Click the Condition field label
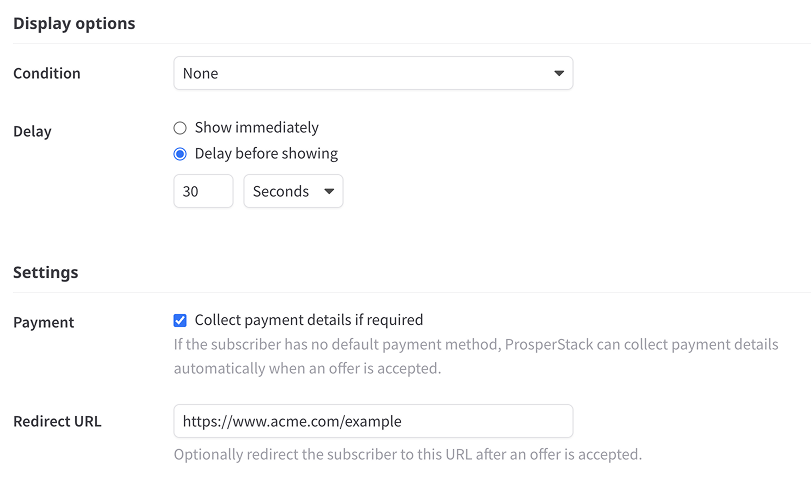 click(x=47, y=73)
